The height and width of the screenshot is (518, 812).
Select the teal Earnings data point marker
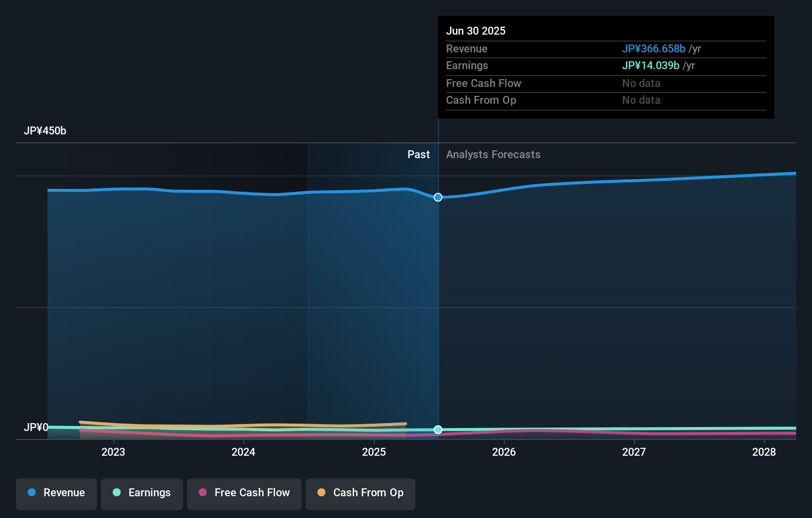click(438, 430)
